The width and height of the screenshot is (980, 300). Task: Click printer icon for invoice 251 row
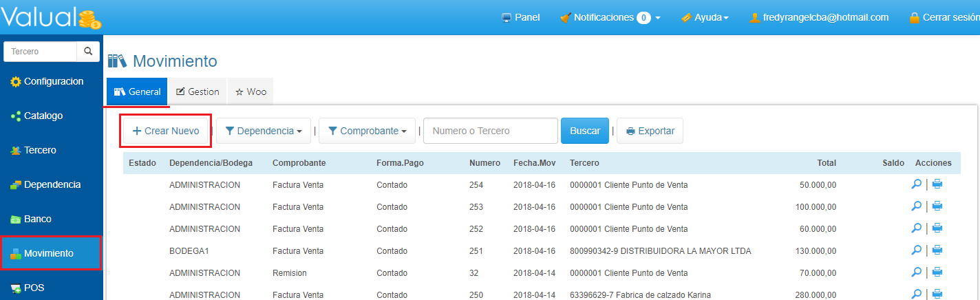[x=937, y=250]
